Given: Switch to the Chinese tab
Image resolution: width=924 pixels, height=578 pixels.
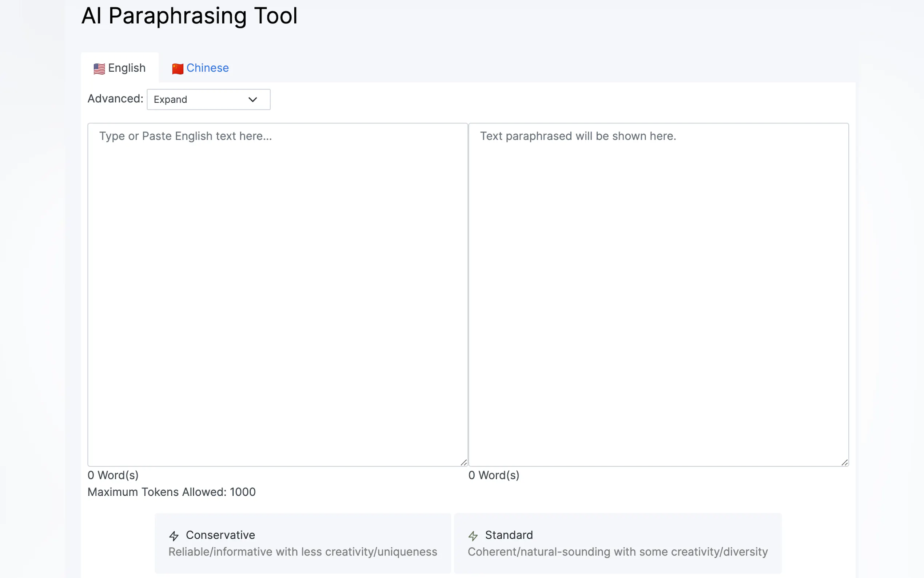Looking at the screenshot, I should tap(207, 68).
